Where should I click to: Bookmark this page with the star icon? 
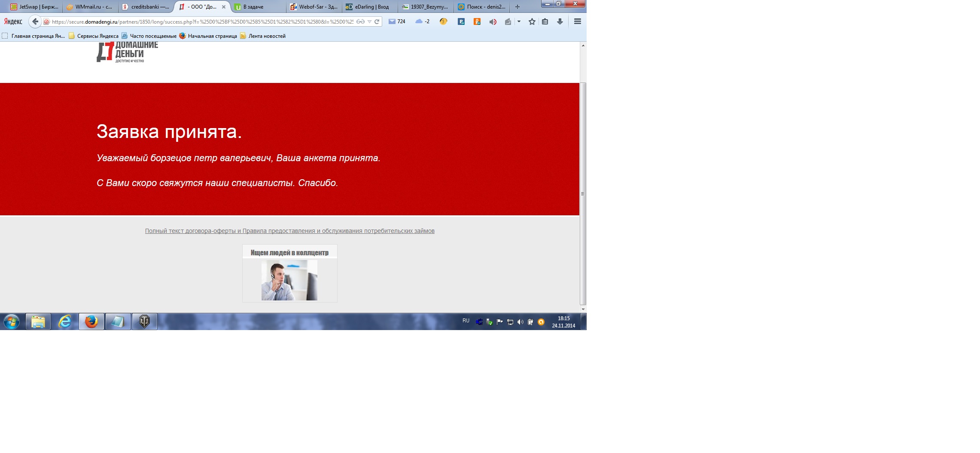532,21
